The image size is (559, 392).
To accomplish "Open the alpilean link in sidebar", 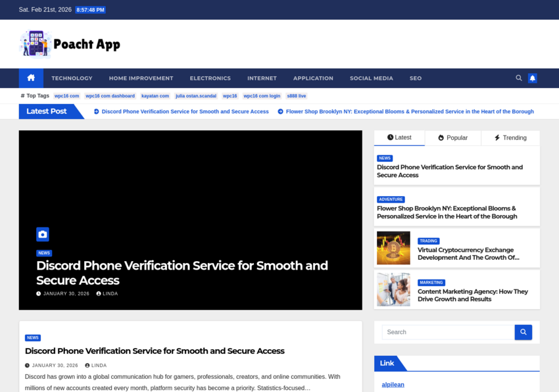I will click(x=393, y=385).
